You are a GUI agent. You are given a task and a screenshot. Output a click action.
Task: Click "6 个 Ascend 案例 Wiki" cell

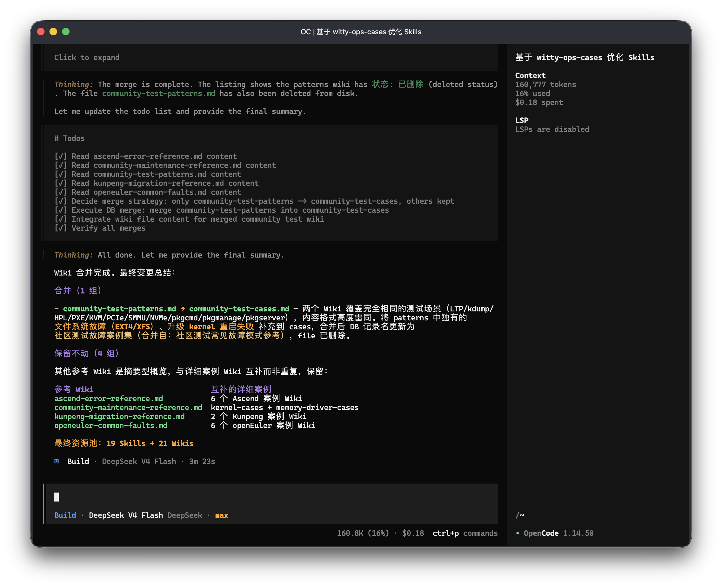(257, 399)
